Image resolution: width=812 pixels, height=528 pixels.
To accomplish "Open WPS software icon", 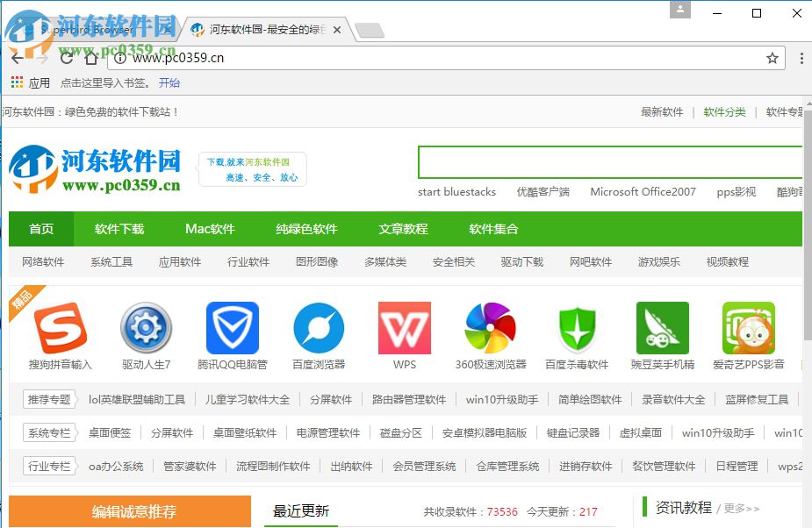I will pos(405,328).
